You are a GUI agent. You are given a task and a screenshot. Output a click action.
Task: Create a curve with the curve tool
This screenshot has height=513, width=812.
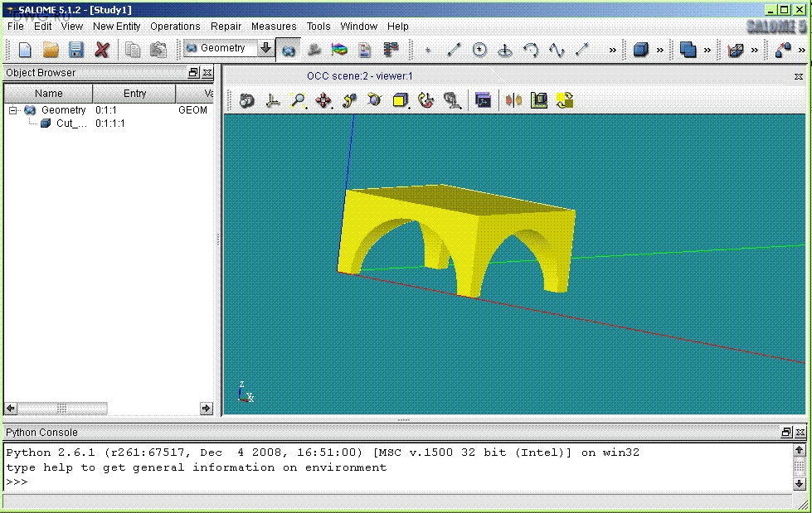pyautogui.click(x=557, y=50)
